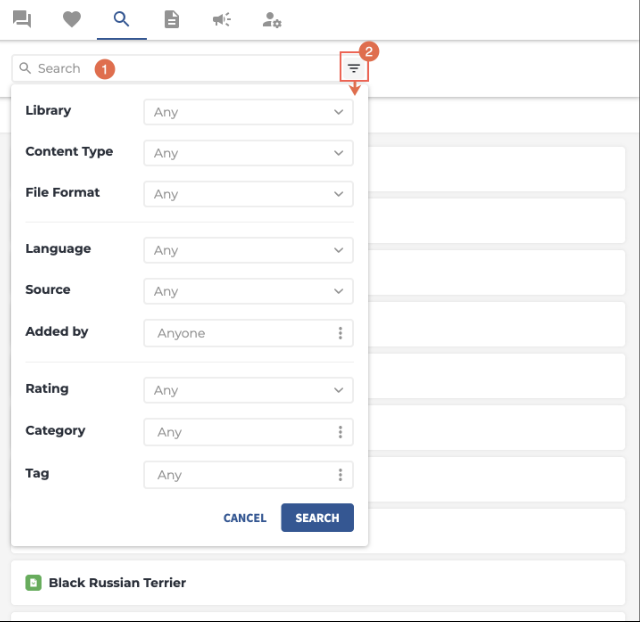The height and width of the screenshot is (622, 640).
Task: Click the green document icon beside Black Russian Terrier
Action: click(33, 582)
